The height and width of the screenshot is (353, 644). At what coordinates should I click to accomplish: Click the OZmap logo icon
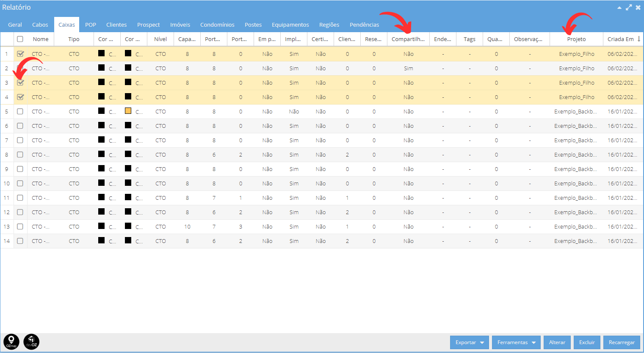[x=11, y=342]
